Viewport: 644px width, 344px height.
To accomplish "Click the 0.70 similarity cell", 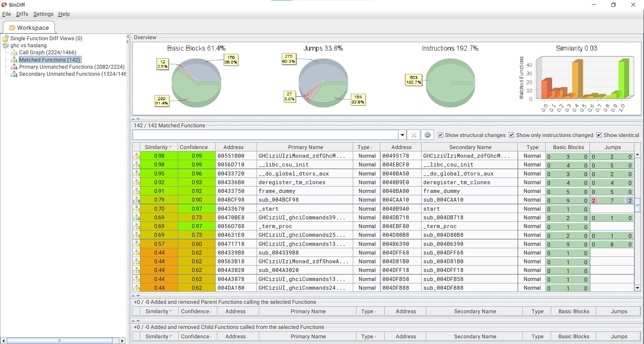I will [x=159, y=209].
